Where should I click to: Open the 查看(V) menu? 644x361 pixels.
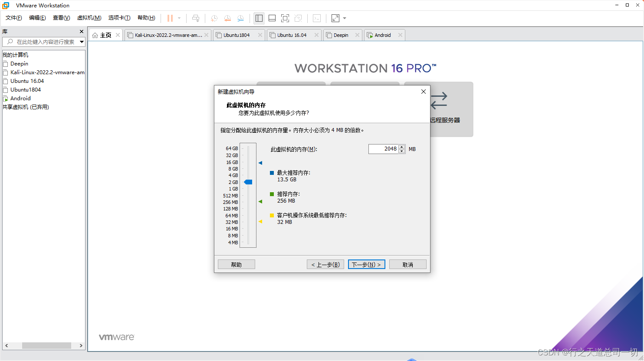[61, 18]
